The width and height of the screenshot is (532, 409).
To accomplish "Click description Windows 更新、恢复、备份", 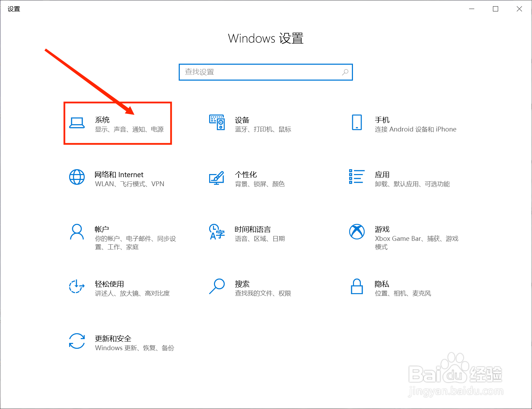I will point(134,348).
